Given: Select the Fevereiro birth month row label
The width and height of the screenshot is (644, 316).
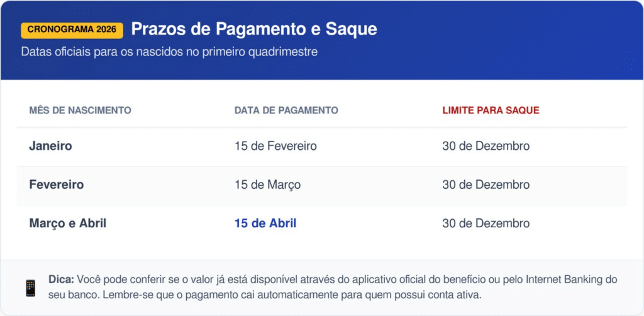Looking at the screenshot, I should (56, 185).
